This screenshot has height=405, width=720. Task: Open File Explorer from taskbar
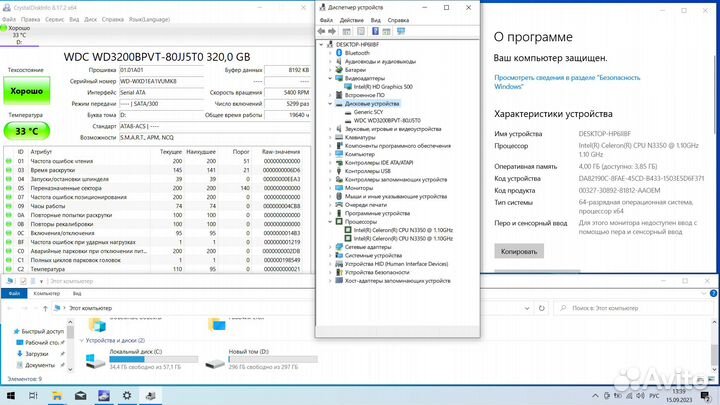(57, 395)
